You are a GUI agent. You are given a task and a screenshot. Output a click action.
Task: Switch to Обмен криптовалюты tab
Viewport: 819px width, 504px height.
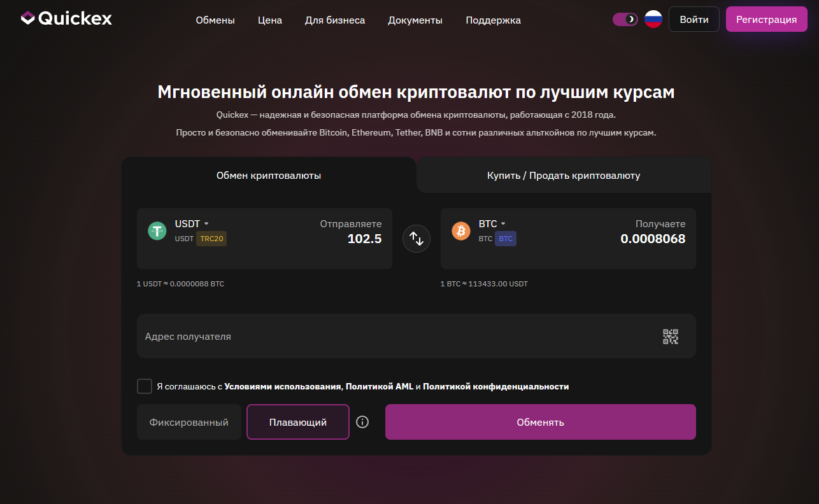tap(269, 176)
